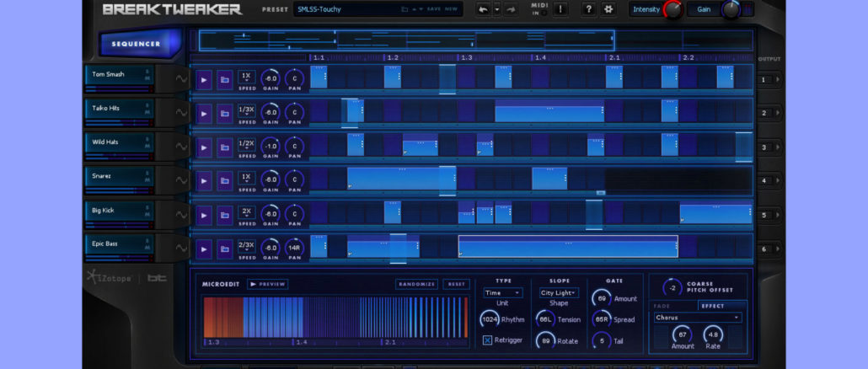Open generator waveform icon for Epic Bass

[181, 249]
